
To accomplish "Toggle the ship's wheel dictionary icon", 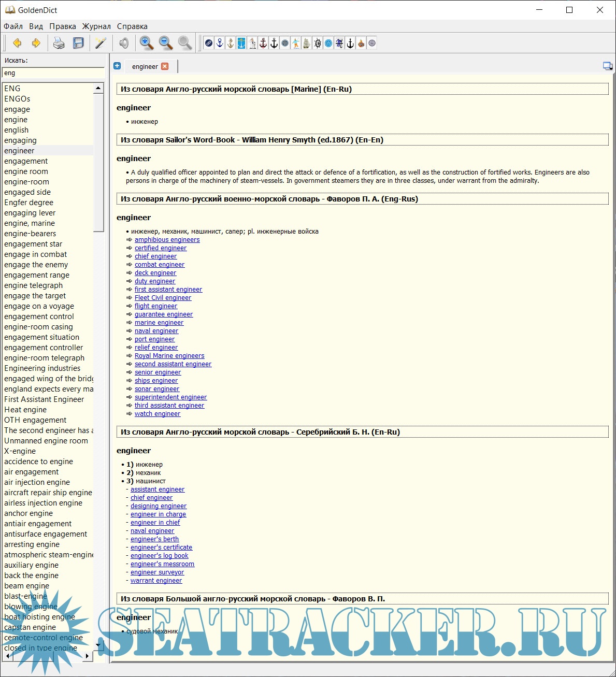I will (x=318, y=43).
